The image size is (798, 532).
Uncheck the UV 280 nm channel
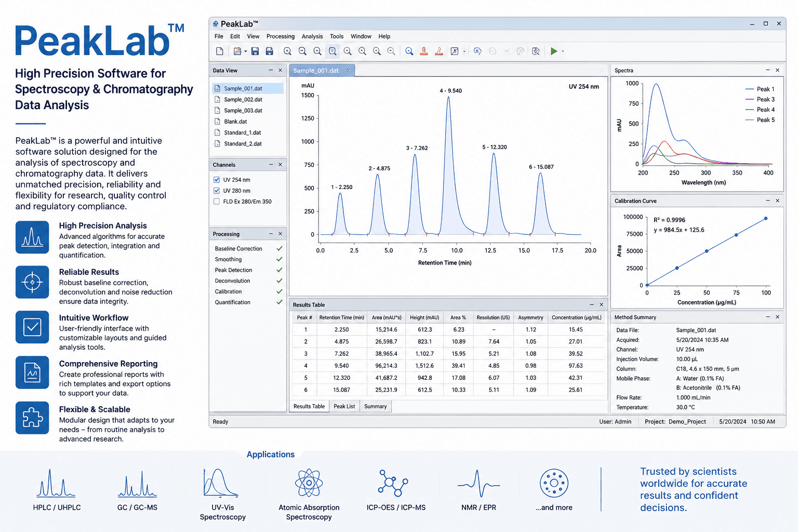[x=217, y=191]
